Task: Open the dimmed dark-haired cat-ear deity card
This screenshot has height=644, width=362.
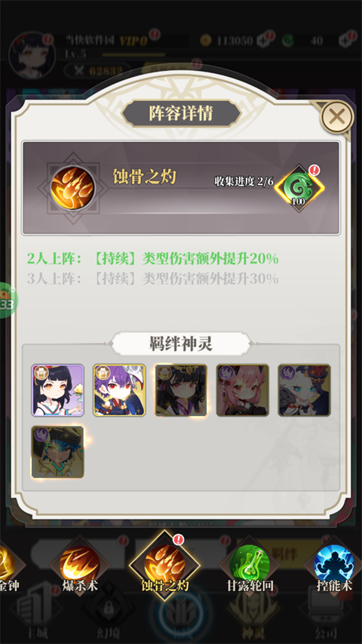Action: 181,390
